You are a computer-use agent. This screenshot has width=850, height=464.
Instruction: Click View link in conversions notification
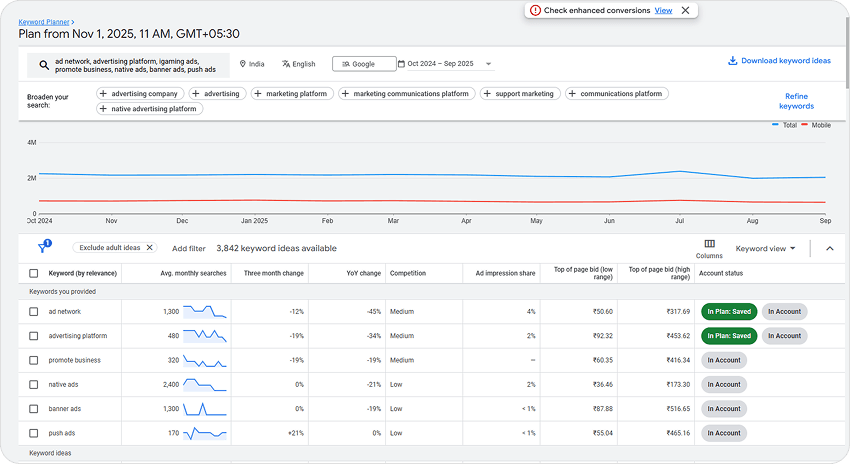[663, 10]
